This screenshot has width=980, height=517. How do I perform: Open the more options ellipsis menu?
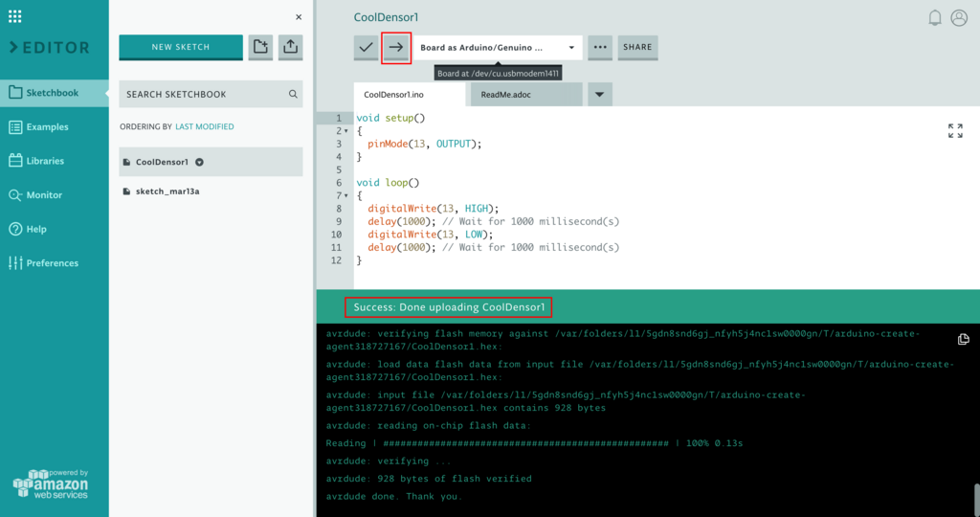(600, 48)
